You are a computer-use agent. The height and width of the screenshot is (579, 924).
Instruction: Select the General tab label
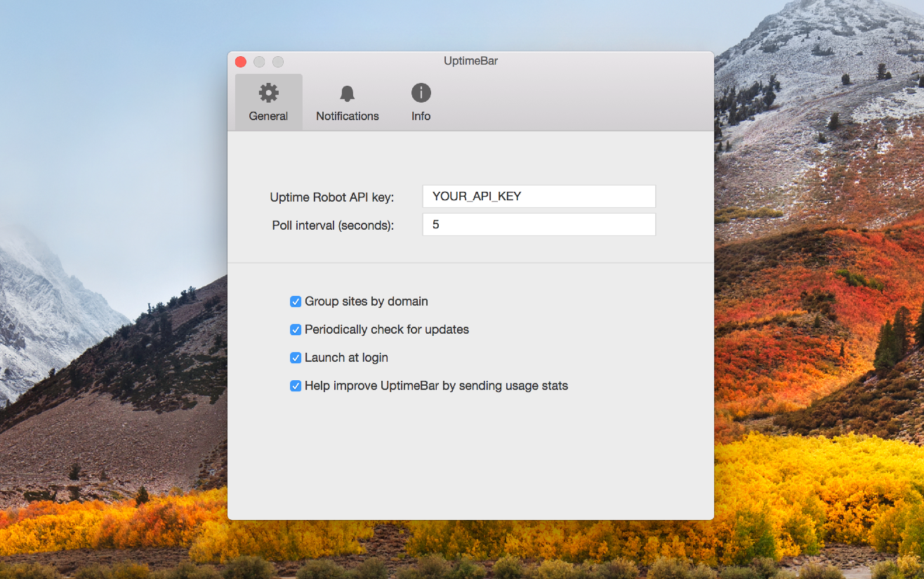[x=268, y=116]
